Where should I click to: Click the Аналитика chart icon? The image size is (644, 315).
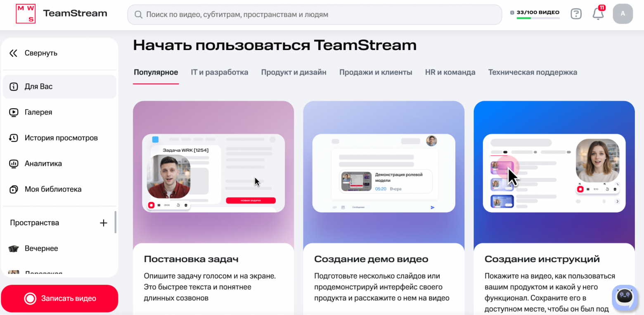14,164
